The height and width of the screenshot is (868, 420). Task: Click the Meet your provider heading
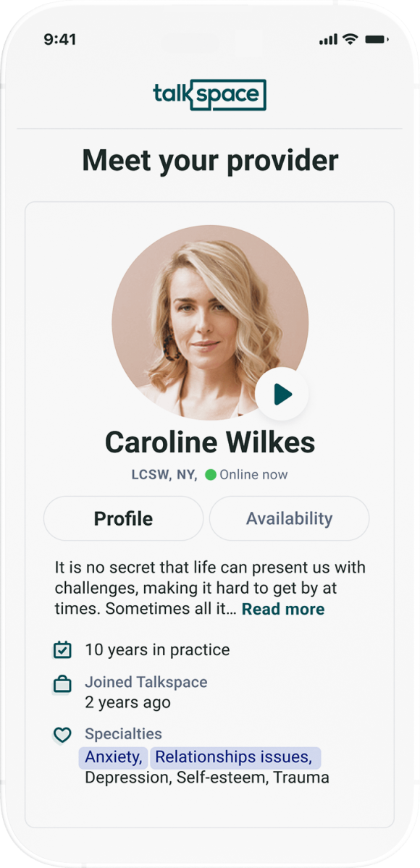coord(210,161)
